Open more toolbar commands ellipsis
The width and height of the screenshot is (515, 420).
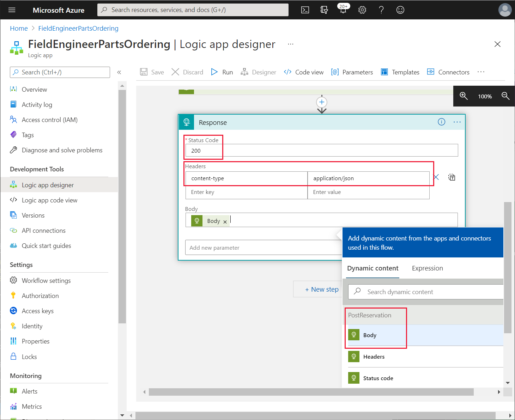[481, 72]
